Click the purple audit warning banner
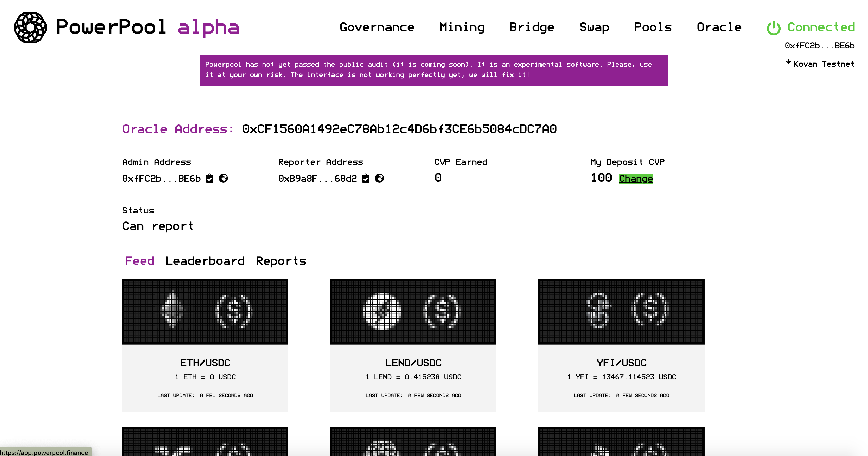 click(x=434, y=70)
